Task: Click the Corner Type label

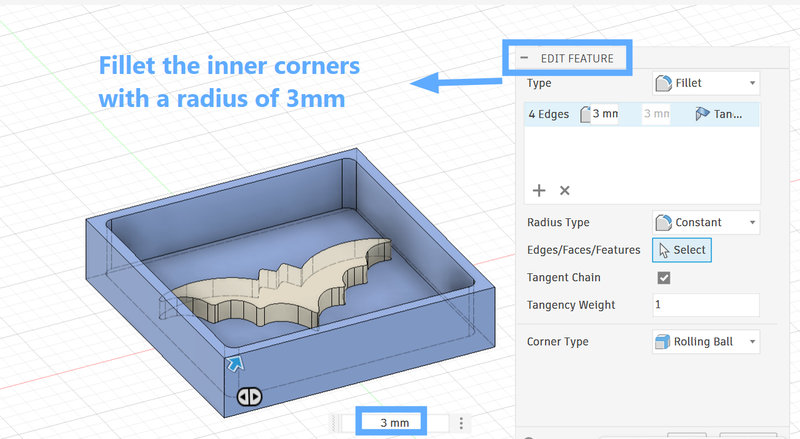Action: tap(558, 342)
